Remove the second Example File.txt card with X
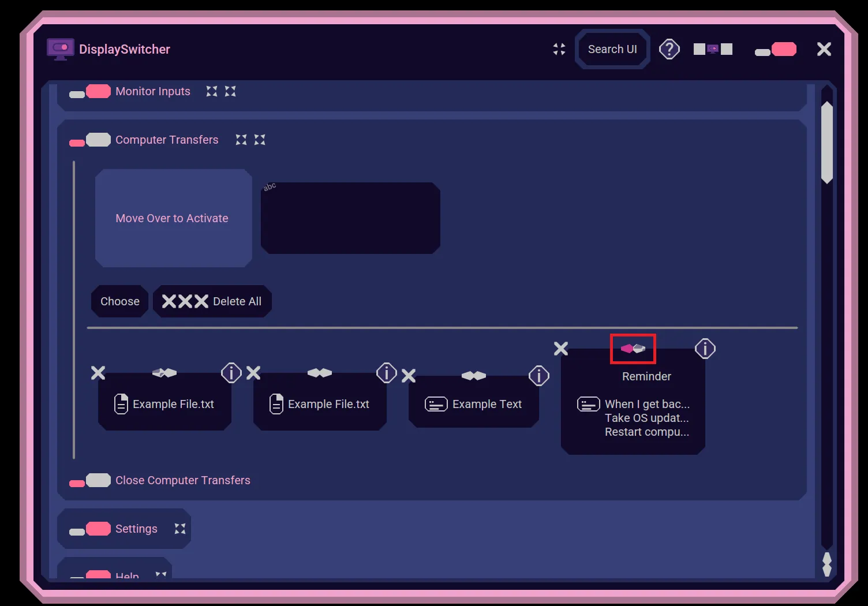The width and height of the screenshot is (868, 606). click(x=253, y=373)
